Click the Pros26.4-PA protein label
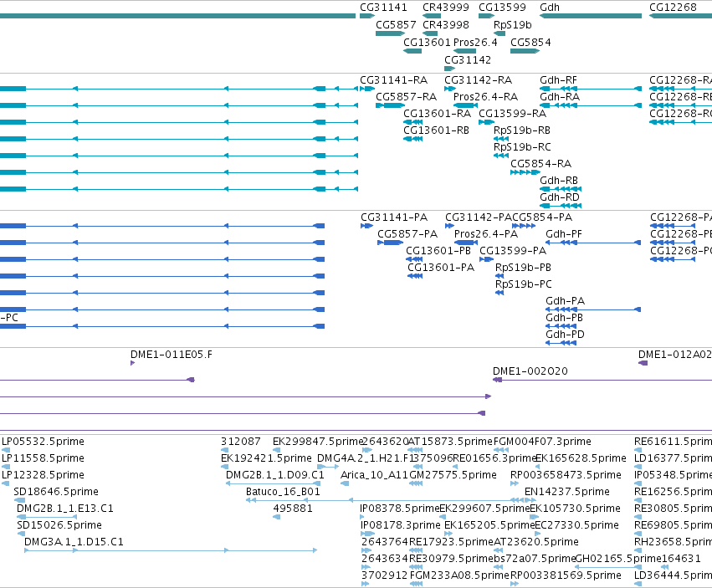This screenshot has height=588, width=712. click(486, 234)
